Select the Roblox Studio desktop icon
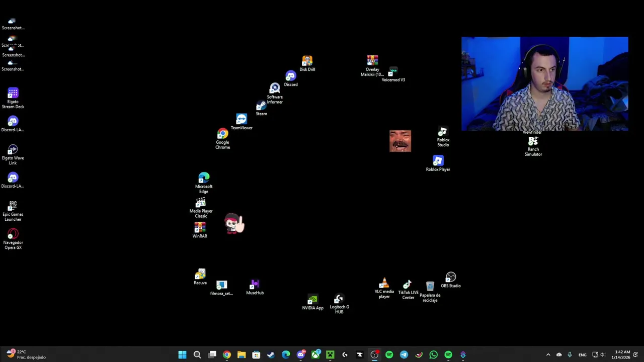 coord(443,137)
